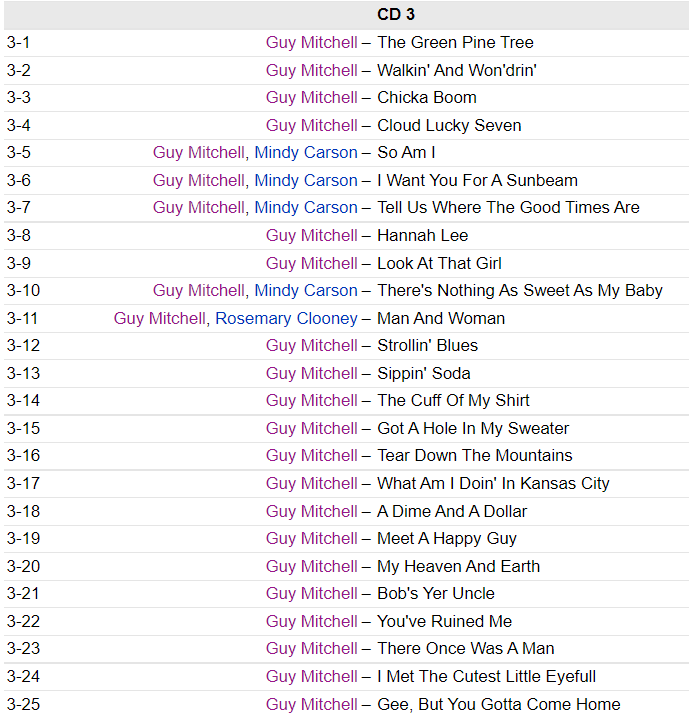This screenshot has width=689, height=719.
Task: Select title What Am I Doin' In Kansas City
Action: coord(493,484)
